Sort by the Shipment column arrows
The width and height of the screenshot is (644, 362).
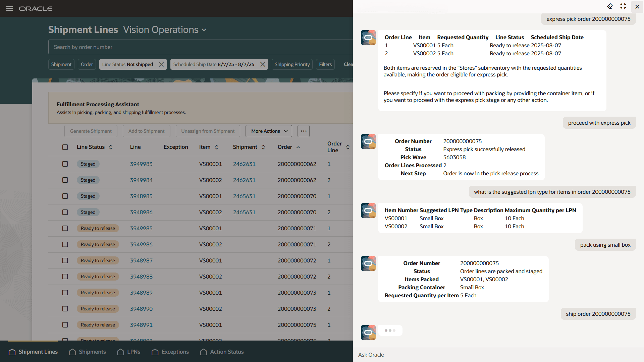[263, 147]
